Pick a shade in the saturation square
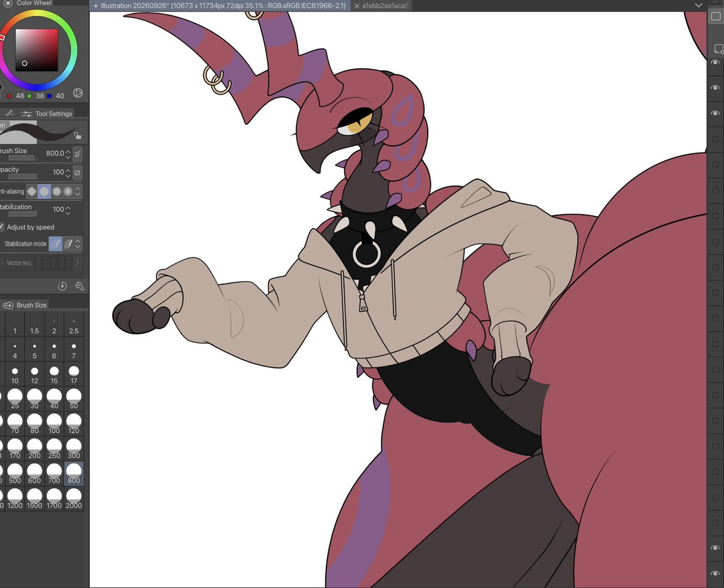 36,49
